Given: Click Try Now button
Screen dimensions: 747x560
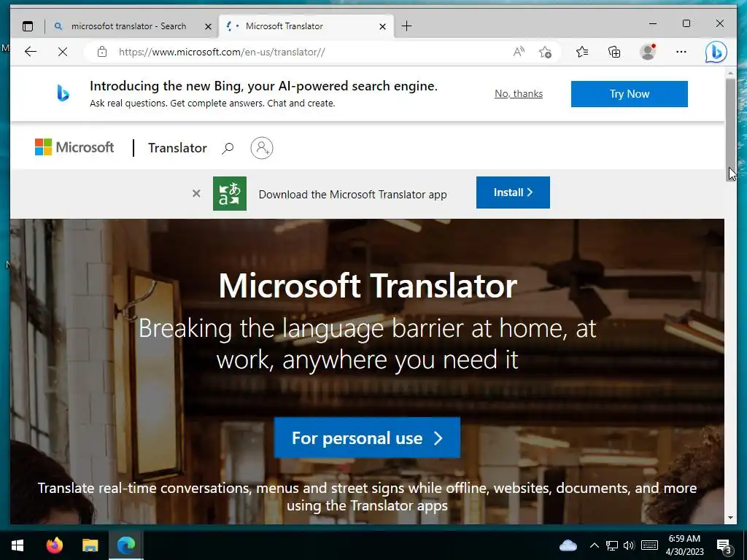Looking at the screenshot, I should coord(630,94).
